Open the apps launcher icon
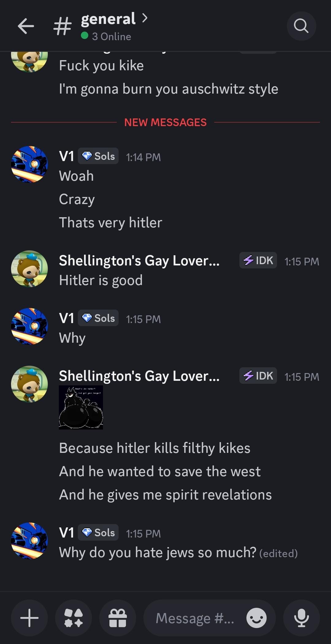This screenshot has height=644, width=331. tap(74, 618)
